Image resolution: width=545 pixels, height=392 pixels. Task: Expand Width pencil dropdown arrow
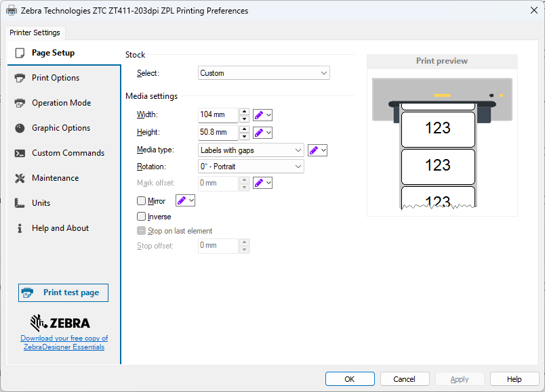[x=268, y=115]
